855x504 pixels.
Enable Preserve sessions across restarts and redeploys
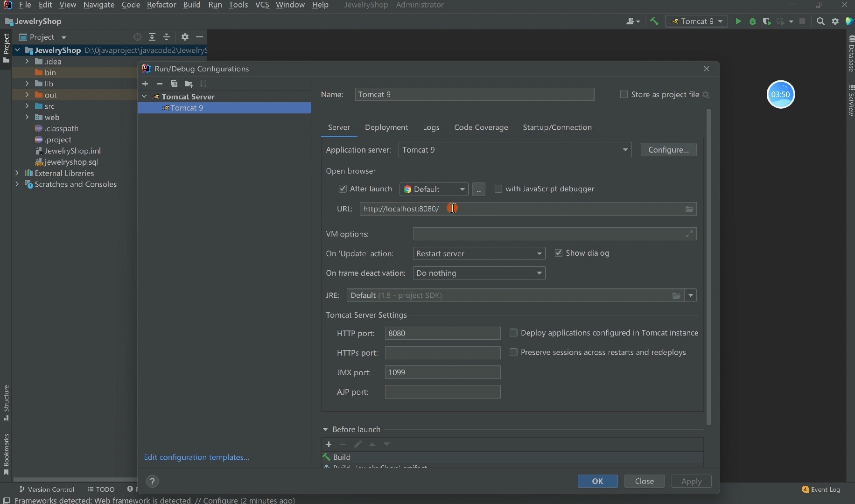tap(513, 352)
